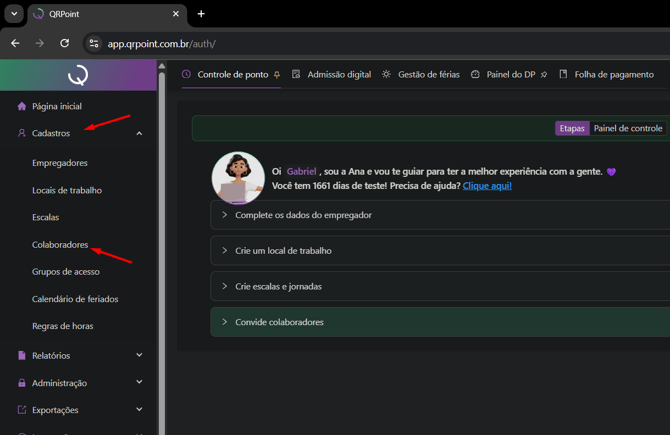Reload the page with browser refresh icon
Viewport: 670px width, 435px height.
65,44
